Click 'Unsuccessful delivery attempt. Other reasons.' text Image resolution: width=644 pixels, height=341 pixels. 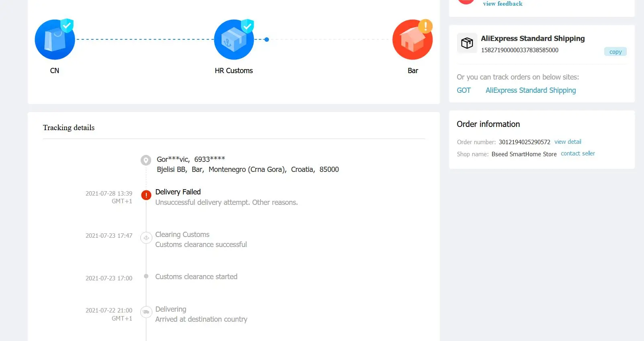click(227, 202)
